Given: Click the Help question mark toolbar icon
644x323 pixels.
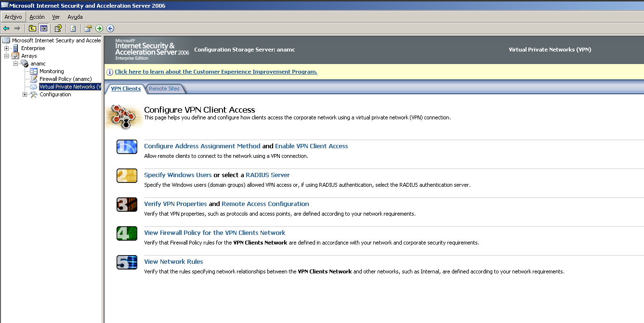Looking at the screenshot, I should pyautogui.click(x=58, y=28).
